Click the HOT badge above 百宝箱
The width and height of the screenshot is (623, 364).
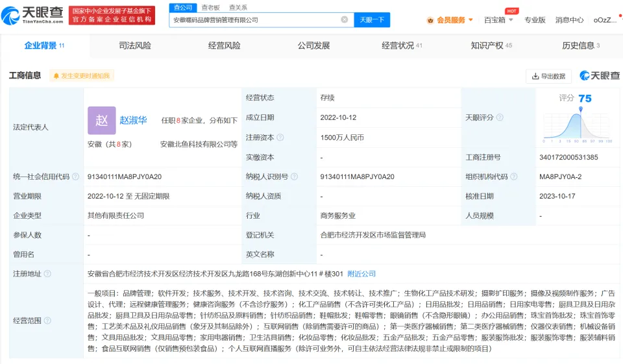pos(512,11)
